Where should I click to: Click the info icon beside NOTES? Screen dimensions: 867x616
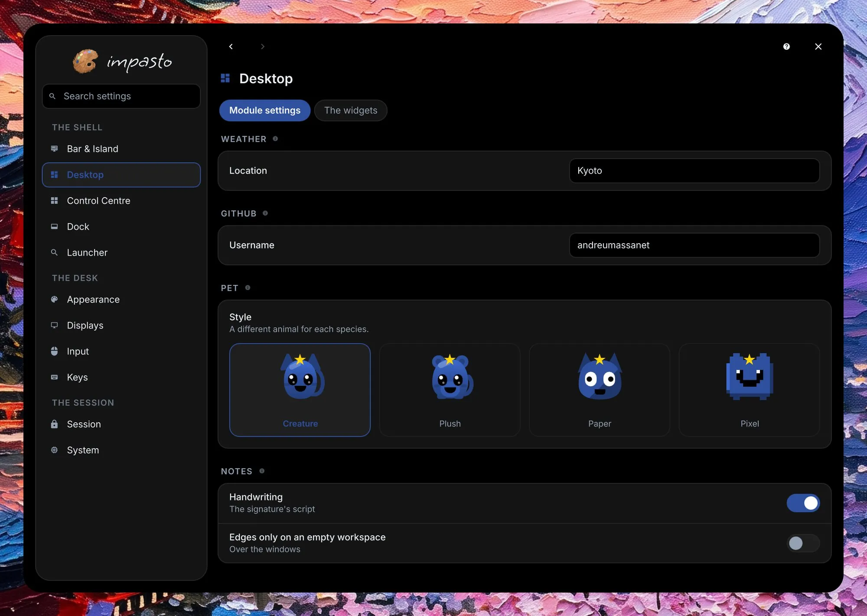pyautogui.click(x=262, y=471)
